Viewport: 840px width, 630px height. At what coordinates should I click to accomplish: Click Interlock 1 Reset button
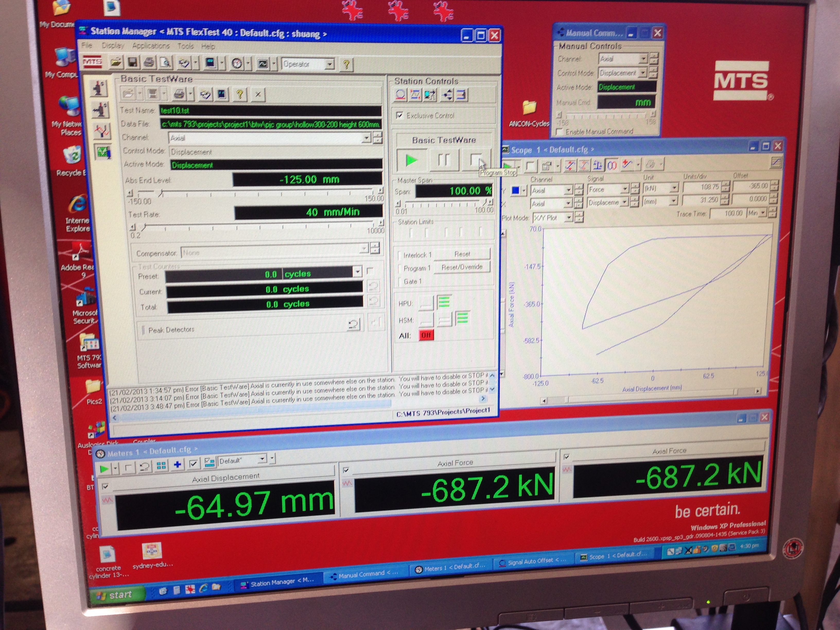tap(462, 254)
